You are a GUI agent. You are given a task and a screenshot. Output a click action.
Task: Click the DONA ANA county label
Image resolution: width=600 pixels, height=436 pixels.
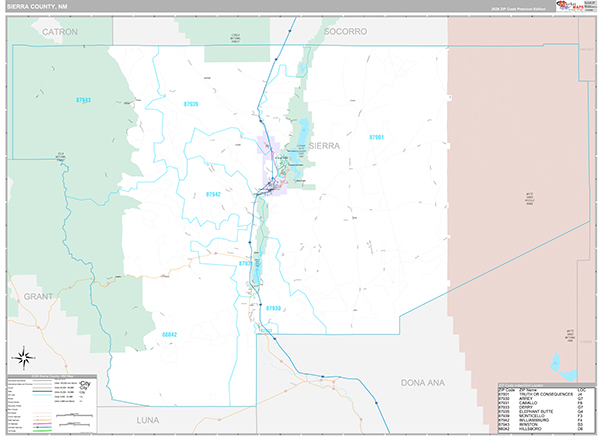click(x=422, y=382)
